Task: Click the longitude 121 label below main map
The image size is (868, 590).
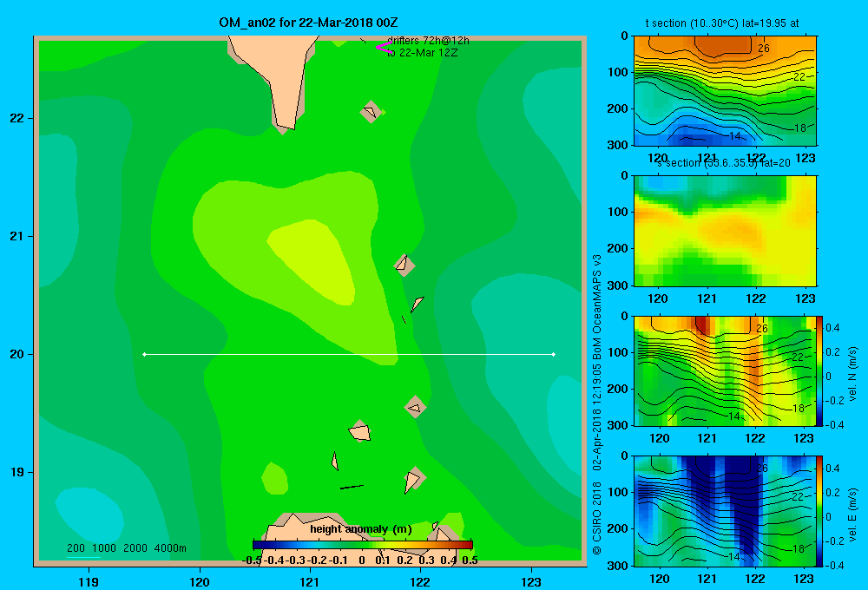Action: 310,581
